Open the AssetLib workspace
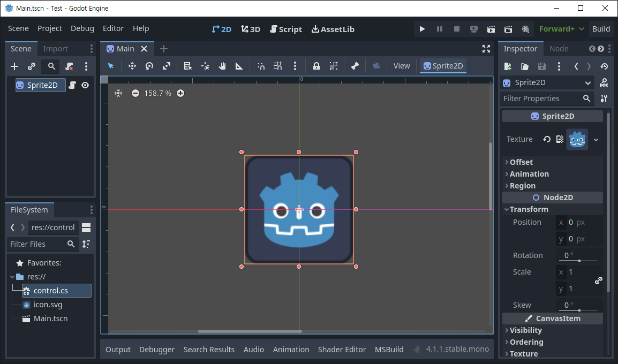This screenshot has height=364, width=618. click(x=333, y=29)
